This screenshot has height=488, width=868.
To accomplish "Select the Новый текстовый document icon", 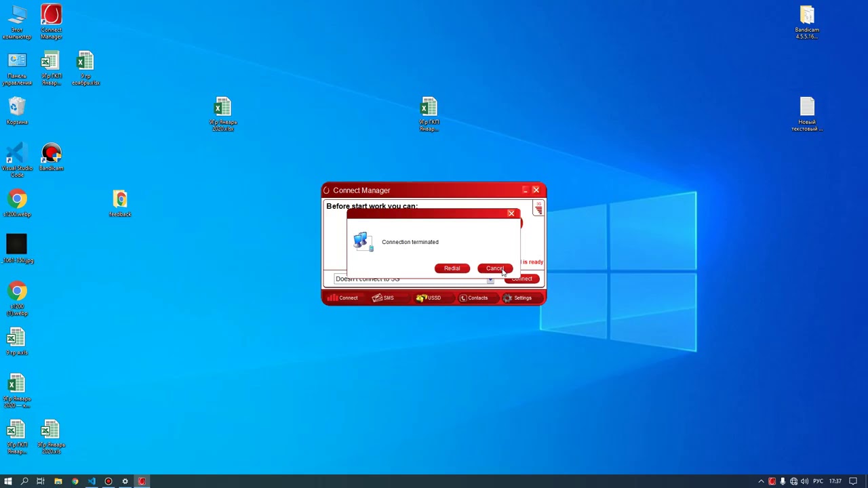I will [x=807, y=115].
